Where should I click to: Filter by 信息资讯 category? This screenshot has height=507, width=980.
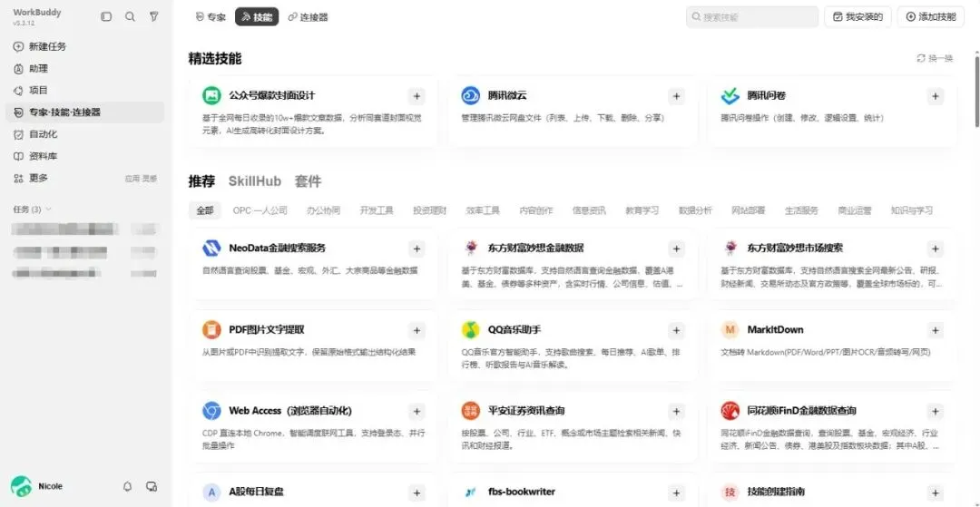click(x=590, y=210)
